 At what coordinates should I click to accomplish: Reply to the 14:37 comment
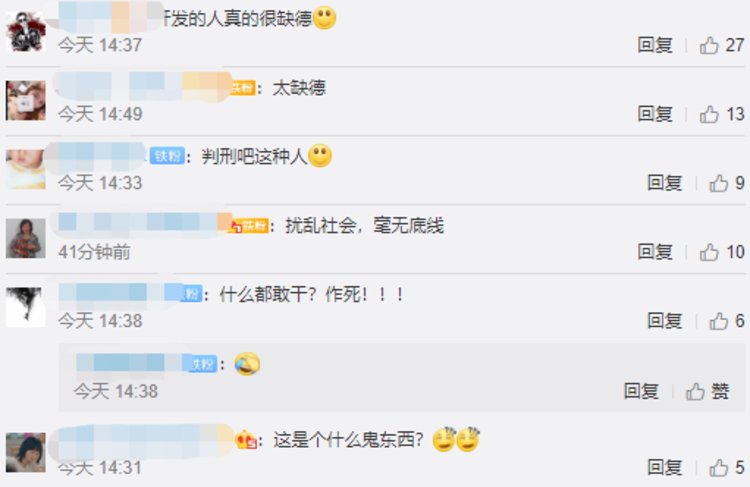pyautogui.click(x=655, y=45)
